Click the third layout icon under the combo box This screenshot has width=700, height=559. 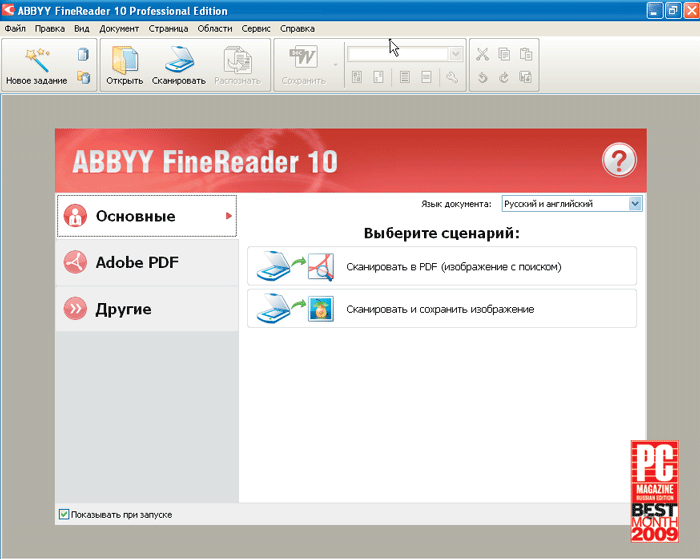404,77
